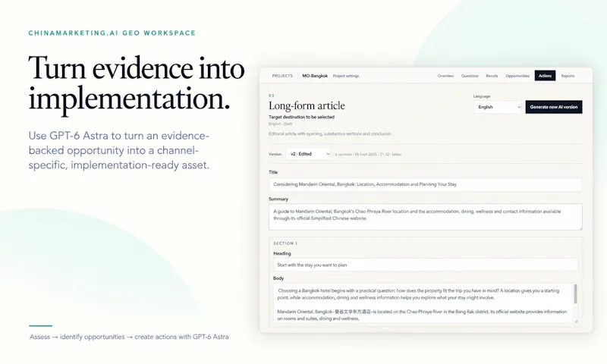Open Project settings
Screen dimensions: 607x364
pyautogui.click(x=346, y=76)
